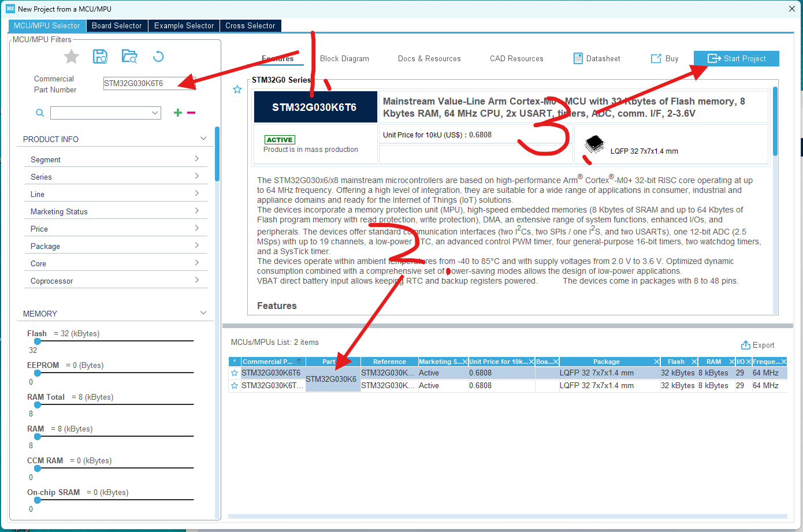Click the LQFP chip package image
This screenshot has width=803, height=532.
(594, 144)
